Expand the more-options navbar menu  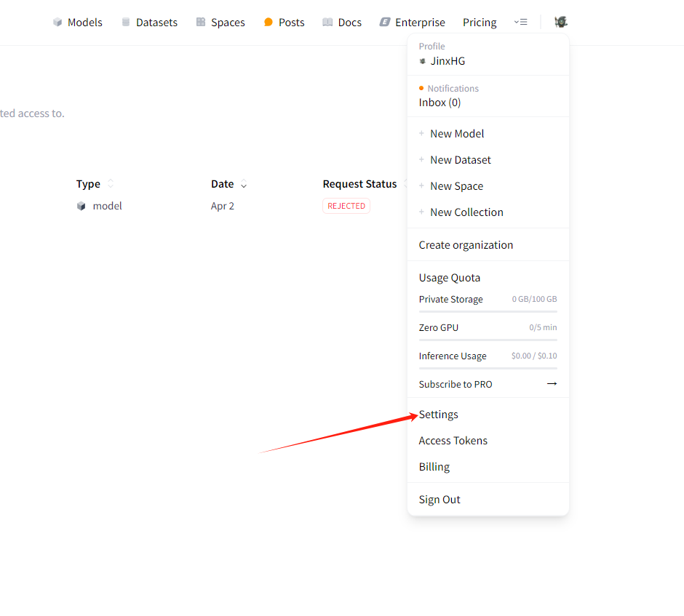(x=520, y=22)
